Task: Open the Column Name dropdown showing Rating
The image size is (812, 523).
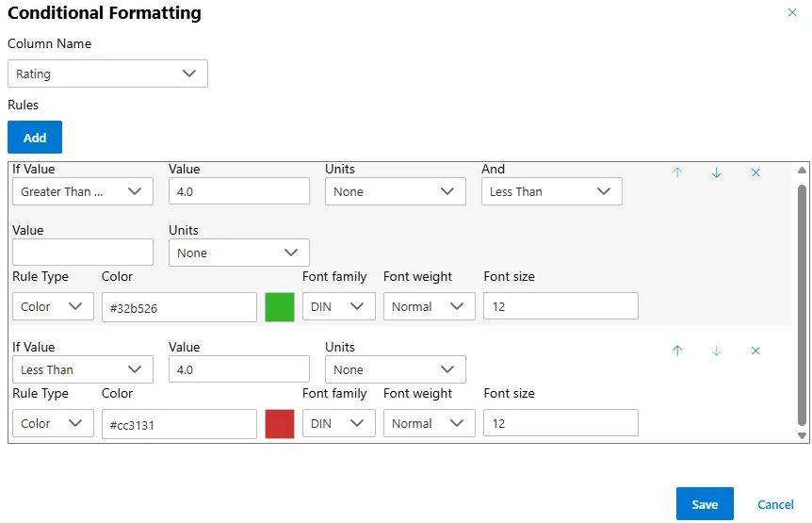Action: (x=107, y=74)
